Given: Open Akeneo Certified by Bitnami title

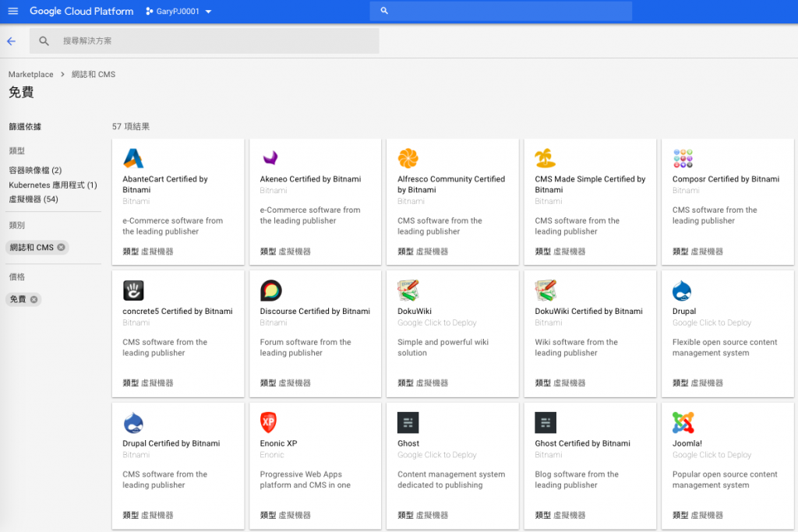Looking at the screenshot, I should tap(310, 179).
